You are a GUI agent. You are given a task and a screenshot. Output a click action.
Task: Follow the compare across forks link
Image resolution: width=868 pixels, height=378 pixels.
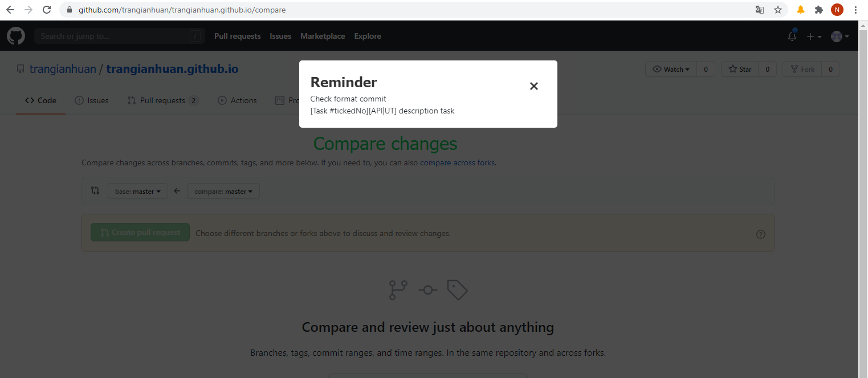458,162
